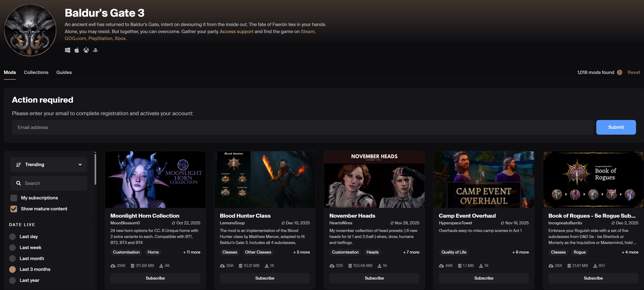Click the sort icon beside Trending
The image size is (644, 290).
coord(19,165)
